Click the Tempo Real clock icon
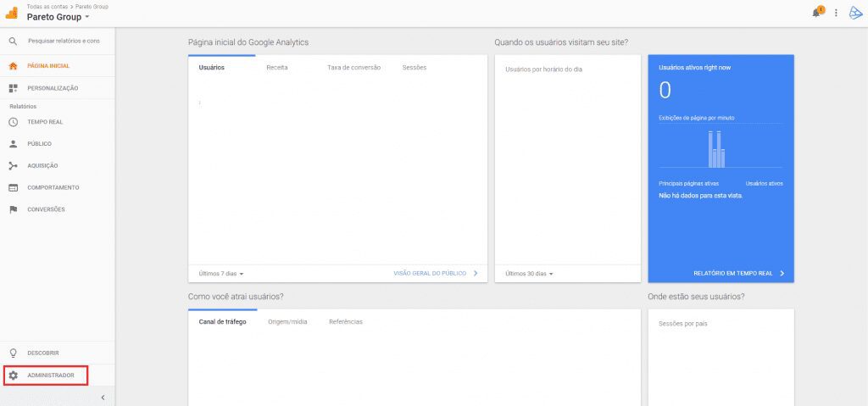 13,122
